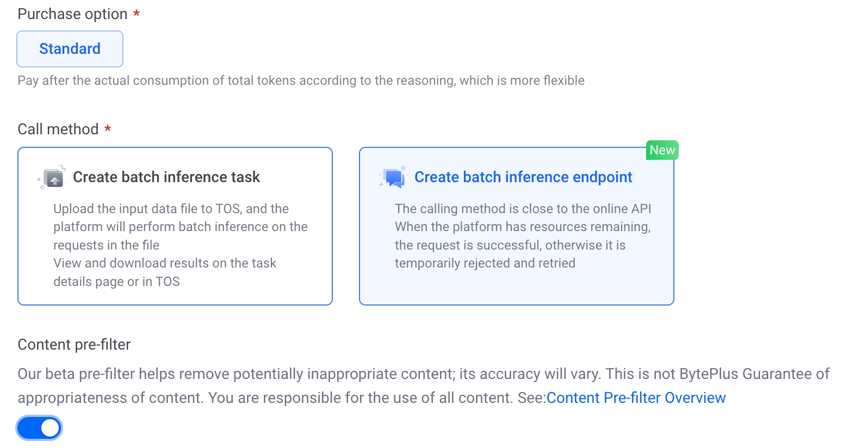This screenshot has height=448, width=868.
Task: Click the "View and download results" description line
Action: [x=165, y=263]
